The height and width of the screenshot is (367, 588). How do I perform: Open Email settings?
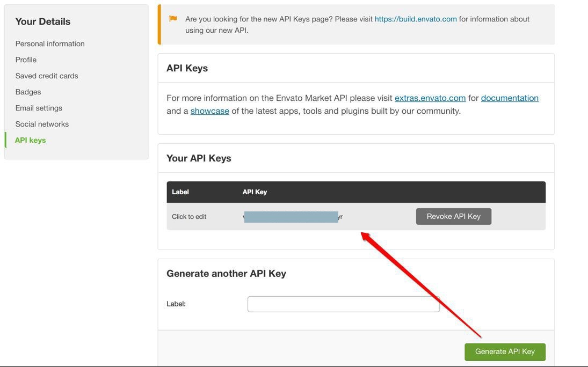pos(39,108)
